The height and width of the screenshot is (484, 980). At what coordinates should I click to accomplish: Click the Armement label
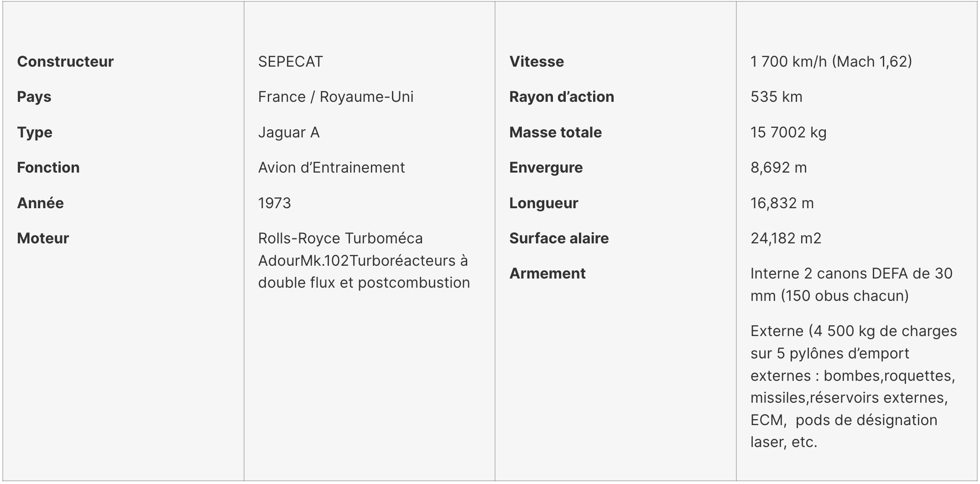547,274
